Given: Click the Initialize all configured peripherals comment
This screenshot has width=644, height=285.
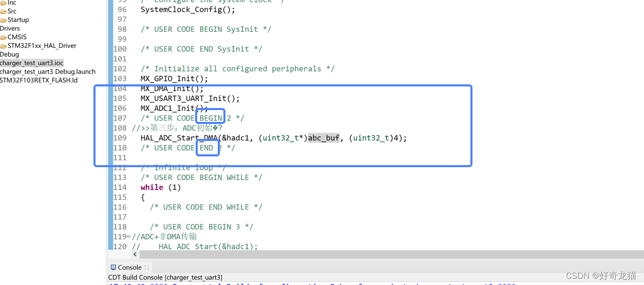Looking at the screenshot, I should click(238, 69).
